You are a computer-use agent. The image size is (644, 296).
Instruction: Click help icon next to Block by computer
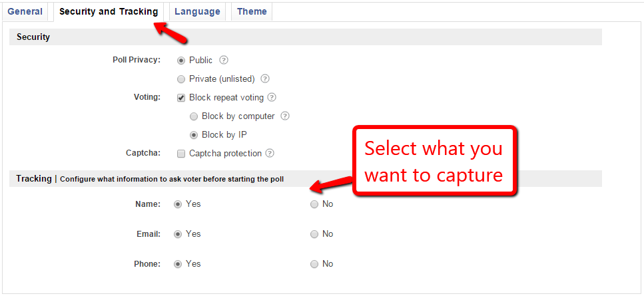tap(285, 116)
